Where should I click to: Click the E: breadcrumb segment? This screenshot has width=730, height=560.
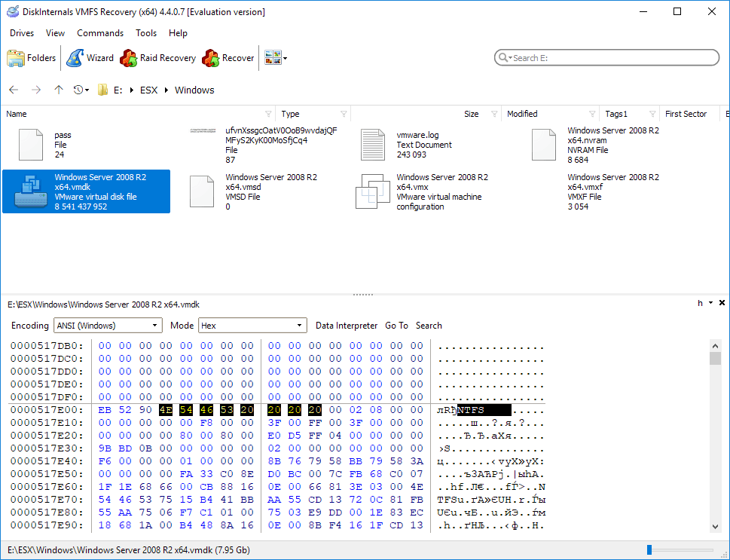pos(118,90)
